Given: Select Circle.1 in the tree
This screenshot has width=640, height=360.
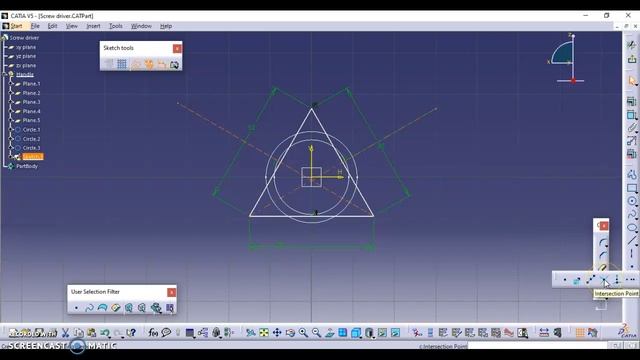Looking at the screenshot, I should (x=31, y=130).
